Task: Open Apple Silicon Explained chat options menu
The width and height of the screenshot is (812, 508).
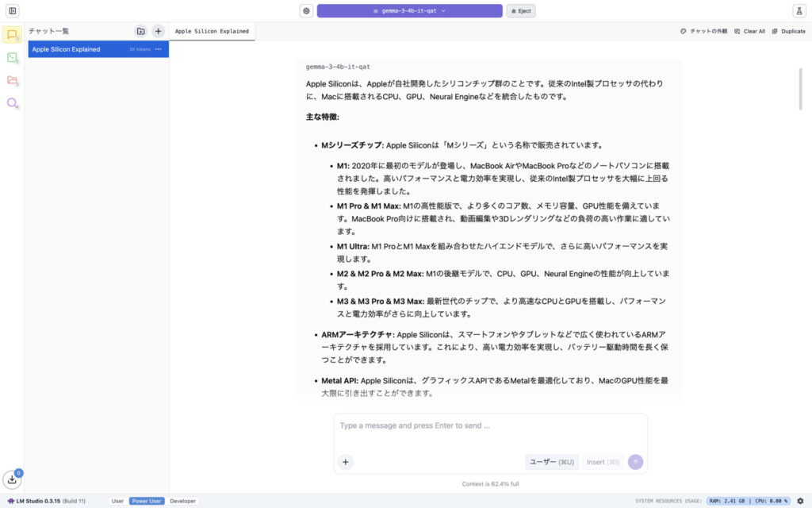Action: click(158, 49)
